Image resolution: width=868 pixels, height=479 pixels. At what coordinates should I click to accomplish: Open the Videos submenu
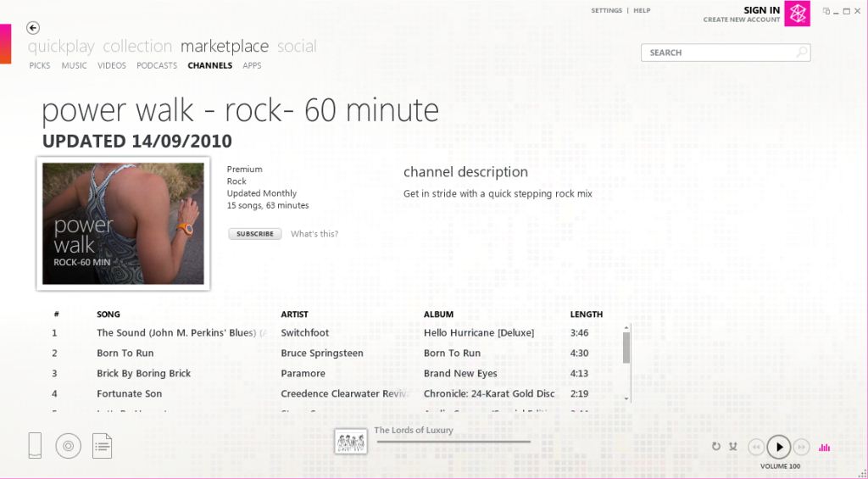pos(112,65)
